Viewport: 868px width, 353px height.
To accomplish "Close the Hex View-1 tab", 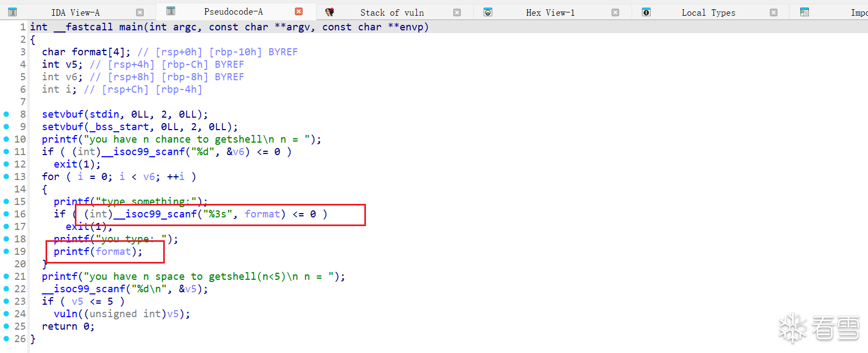I will pyautogui.click(x=615, y=12).
